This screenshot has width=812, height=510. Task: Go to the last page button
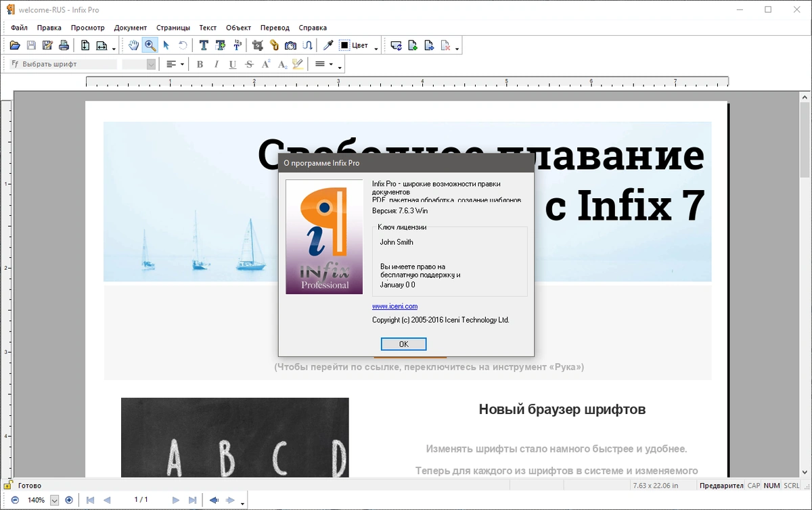tap(192, 500)
